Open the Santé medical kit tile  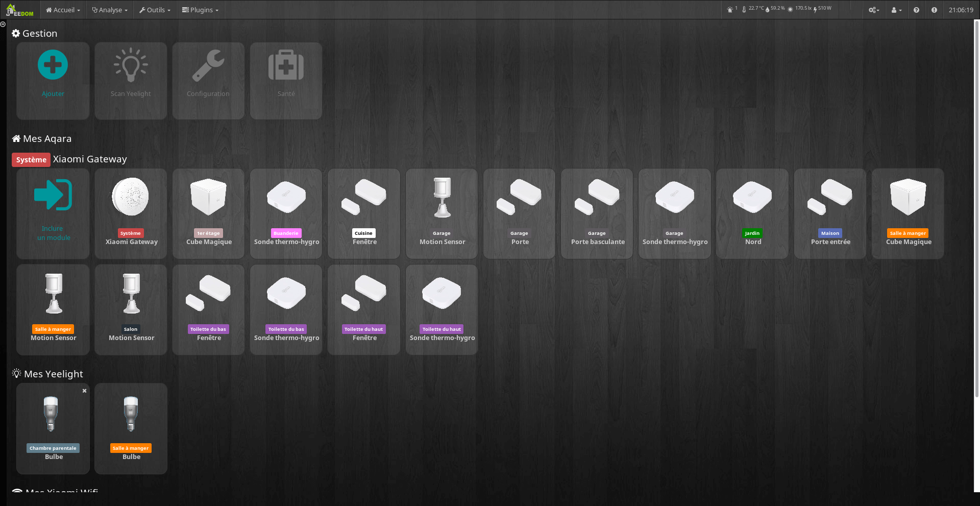tap(286, 81)
